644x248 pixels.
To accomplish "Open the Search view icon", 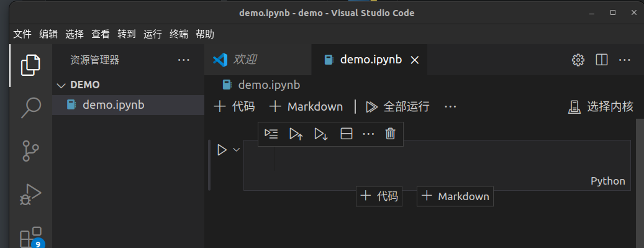I will point(31,108).
